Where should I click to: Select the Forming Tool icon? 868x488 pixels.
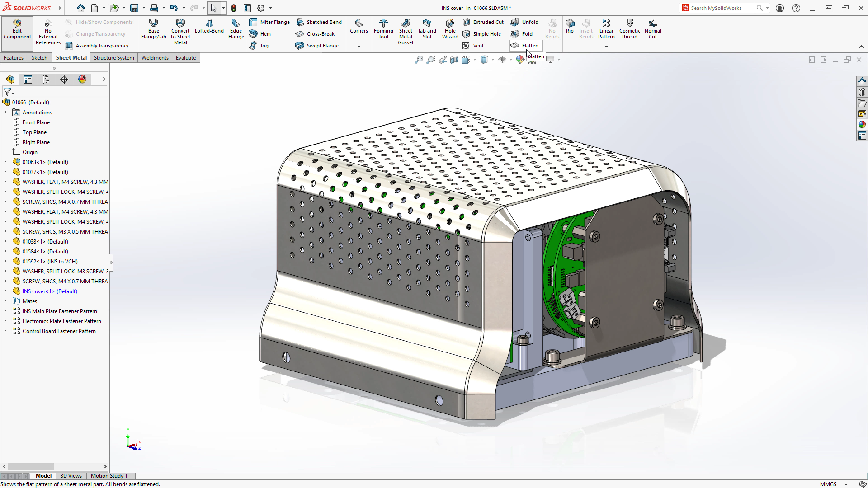pos(383,29)
